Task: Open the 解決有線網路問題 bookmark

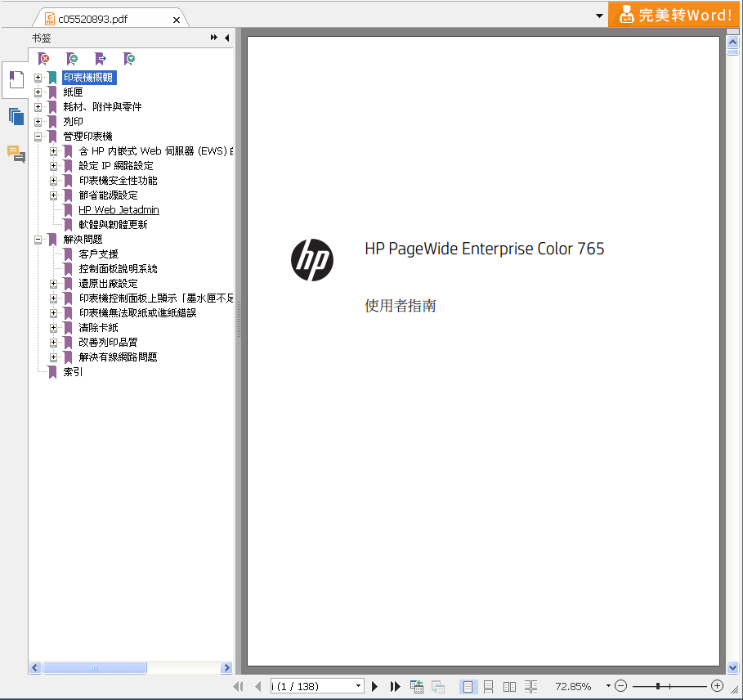Action: 118,357
